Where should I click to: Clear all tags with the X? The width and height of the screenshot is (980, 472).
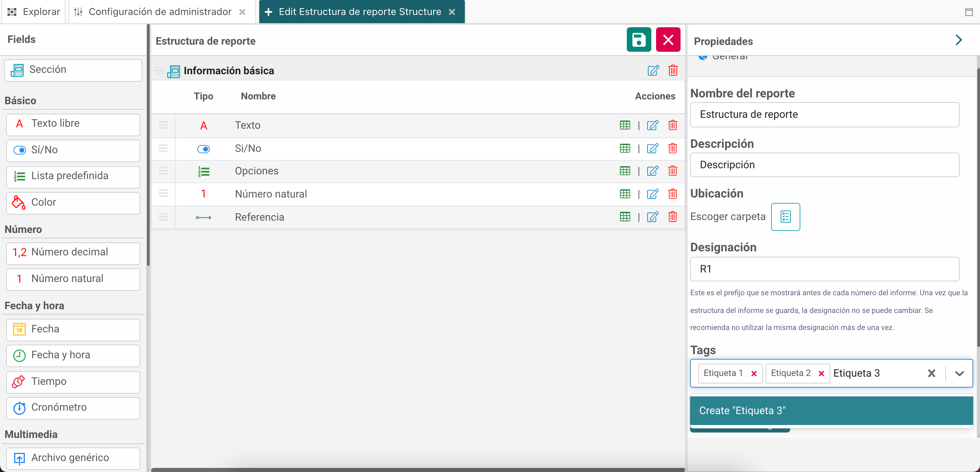coord(931,374)
